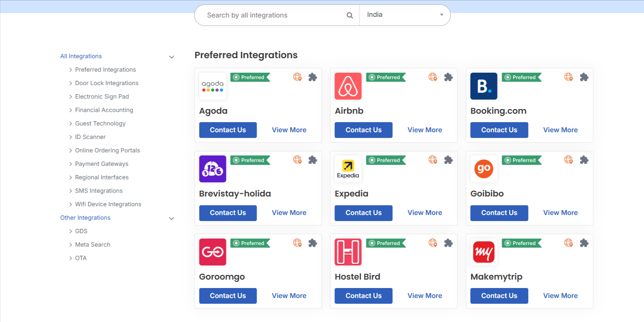Select Wifi Device Integrations in sidebar
Viewport: 644px width, 322px height.
(108, 204)
